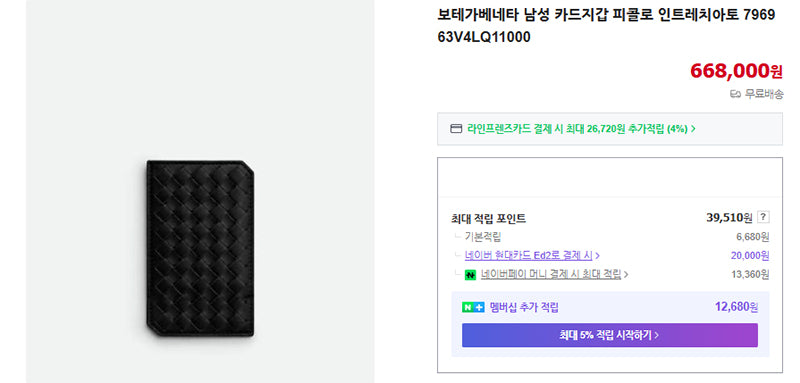Click the N+ membership badge icon
This screenshot has width=800, height=383.
(x=473, y=308)
